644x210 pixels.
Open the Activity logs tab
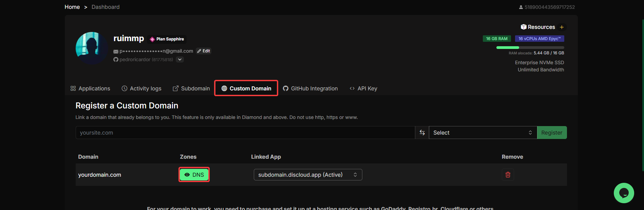click(141, 88)
